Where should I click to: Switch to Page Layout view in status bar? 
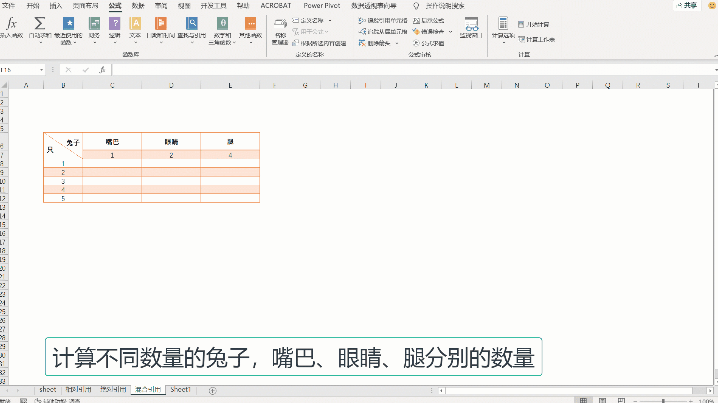click(x=602, y=400)
